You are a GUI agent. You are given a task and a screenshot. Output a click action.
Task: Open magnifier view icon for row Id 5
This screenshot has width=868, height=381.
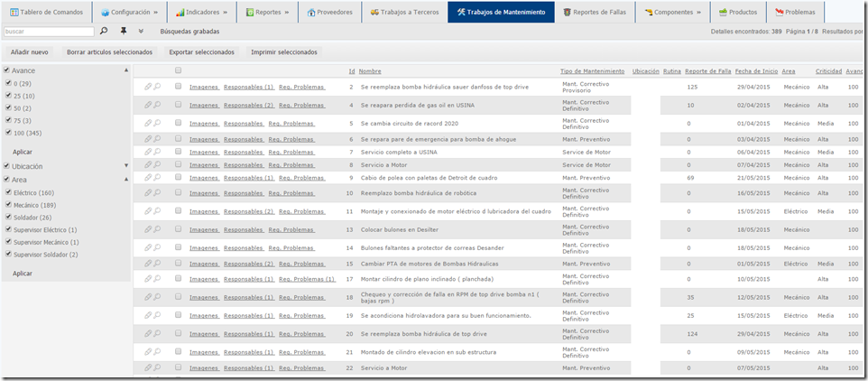coord(157,123)
